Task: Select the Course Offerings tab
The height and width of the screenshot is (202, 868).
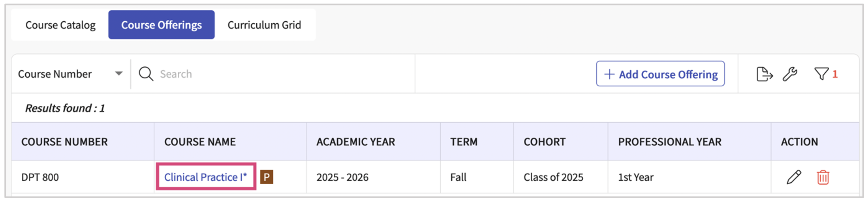Action: coord(161,25)
